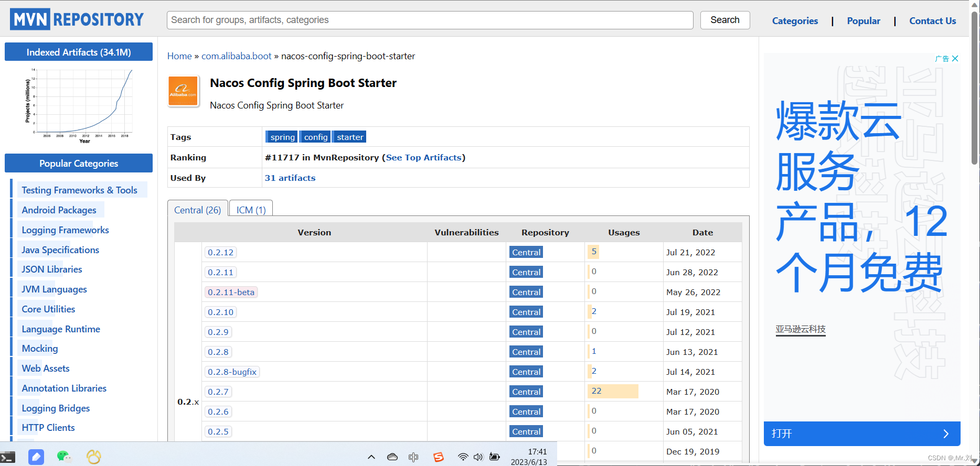The image size is (980, 466).
Task: Open the usages count 5 for 0.2.12
Action: 594,252
